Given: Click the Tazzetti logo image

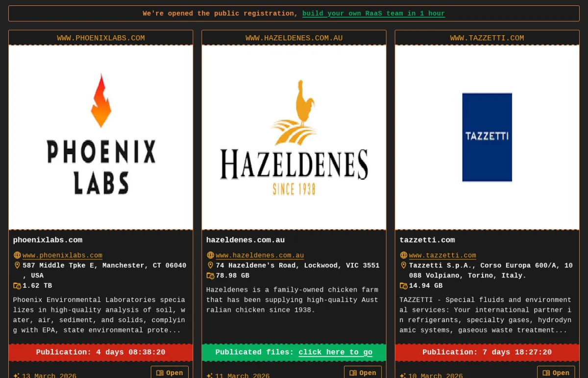Looking at the screenshot, I should [x=487, y=137].
